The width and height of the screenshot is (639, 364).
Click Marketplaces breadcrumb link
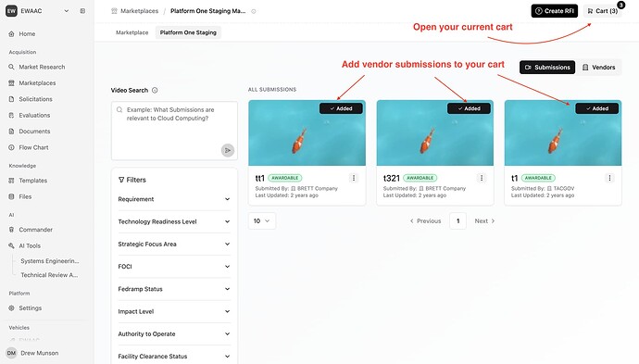(139, 11)
